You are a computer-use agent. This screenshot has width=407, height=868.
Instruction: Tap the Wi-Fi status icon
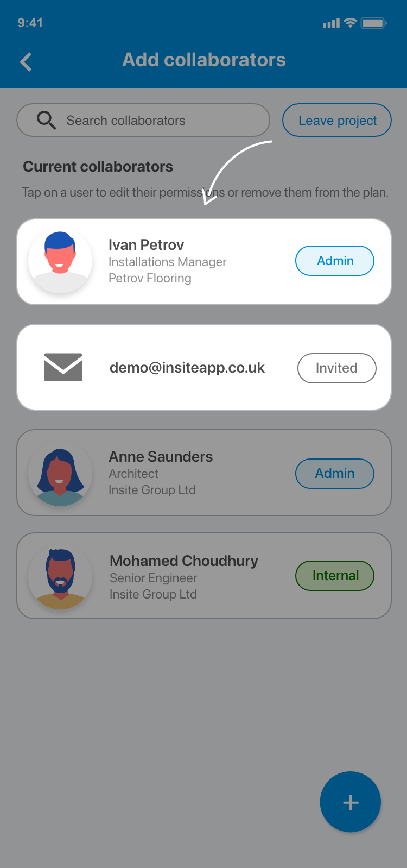coord(351,23)
